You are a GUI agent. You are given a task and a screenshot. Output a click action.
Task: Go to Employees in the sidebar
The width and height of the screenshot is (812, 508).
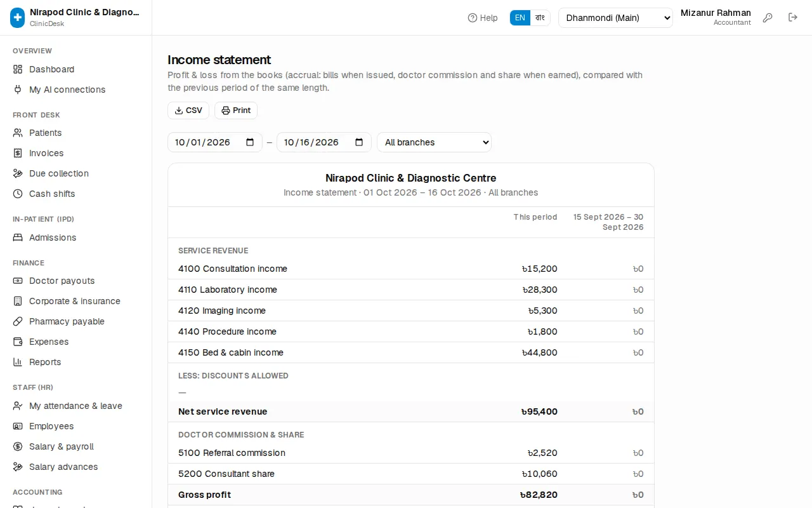(76, 426)
